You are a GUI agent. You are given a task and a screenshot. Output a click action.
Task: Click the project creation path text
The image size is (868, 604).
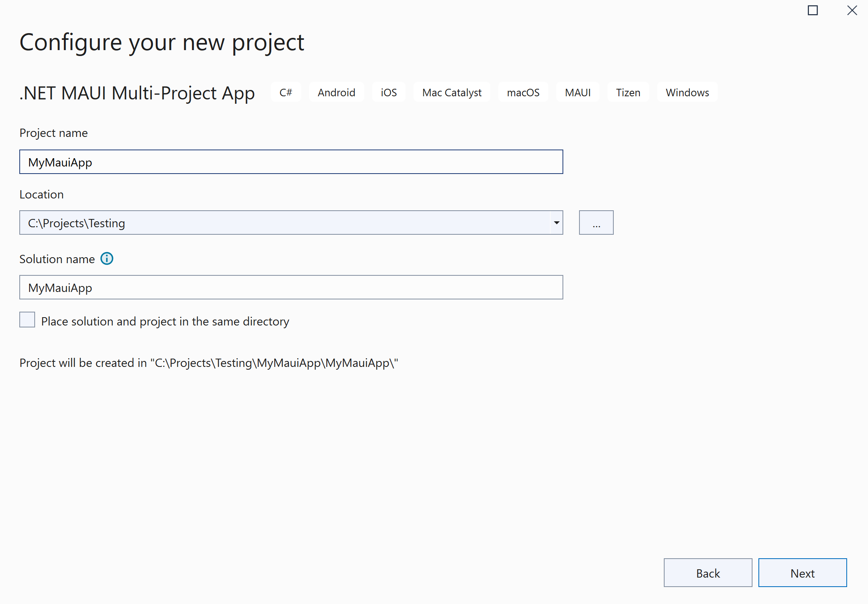209,363
